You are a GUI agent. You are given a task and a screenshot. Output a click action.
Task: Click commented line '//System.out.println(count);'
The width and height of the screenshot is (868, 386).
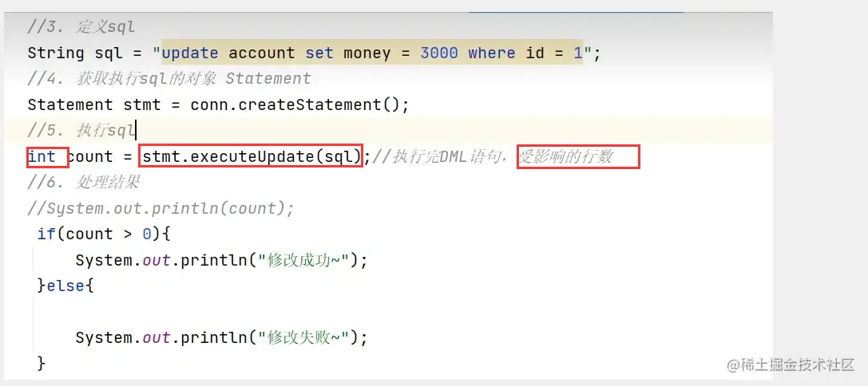pos(161,208)
